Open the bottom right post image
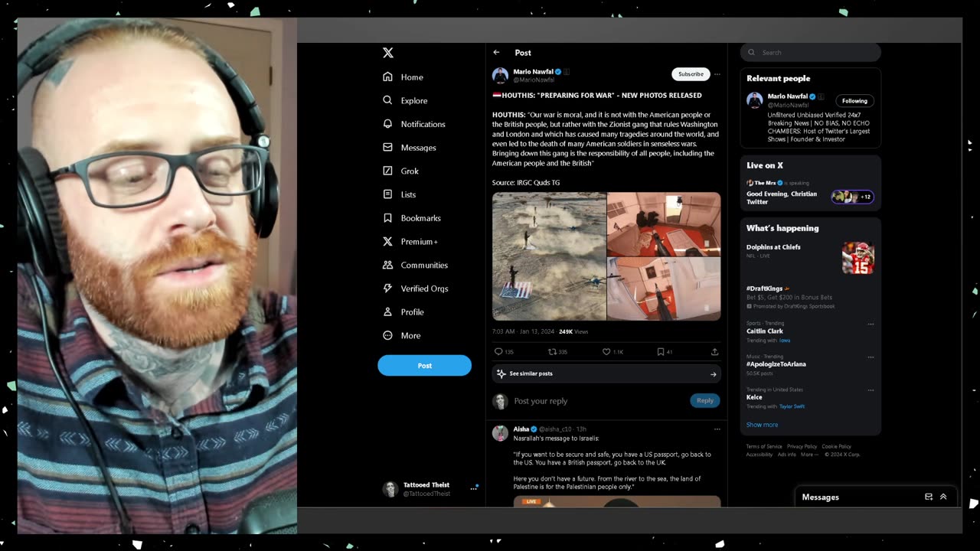Image resolution: width=980 pixels, height=551 pixels. (664, 289)
